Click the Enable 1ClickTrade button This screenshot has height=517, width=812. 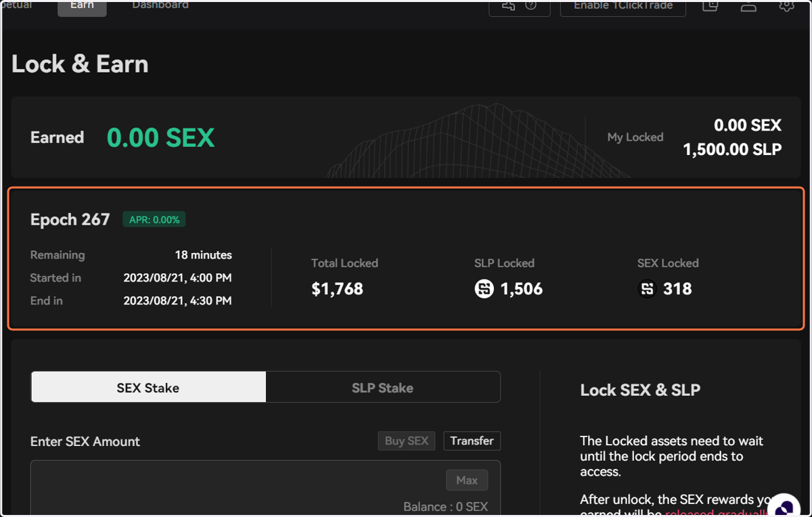click(x=623, y=6)
